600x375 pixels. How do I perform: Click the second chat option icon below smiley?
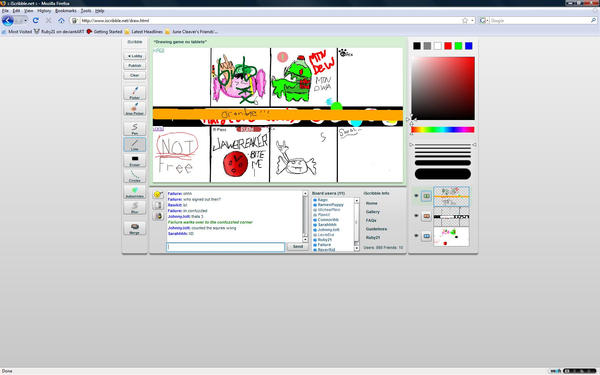pyautogui.click(x=158, y=205)
